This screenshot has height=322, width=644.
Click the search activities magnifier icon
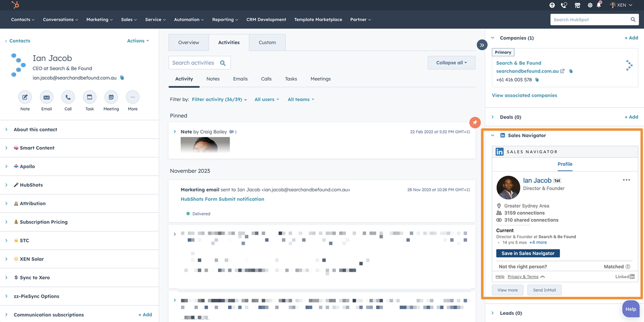click(223, 63)
